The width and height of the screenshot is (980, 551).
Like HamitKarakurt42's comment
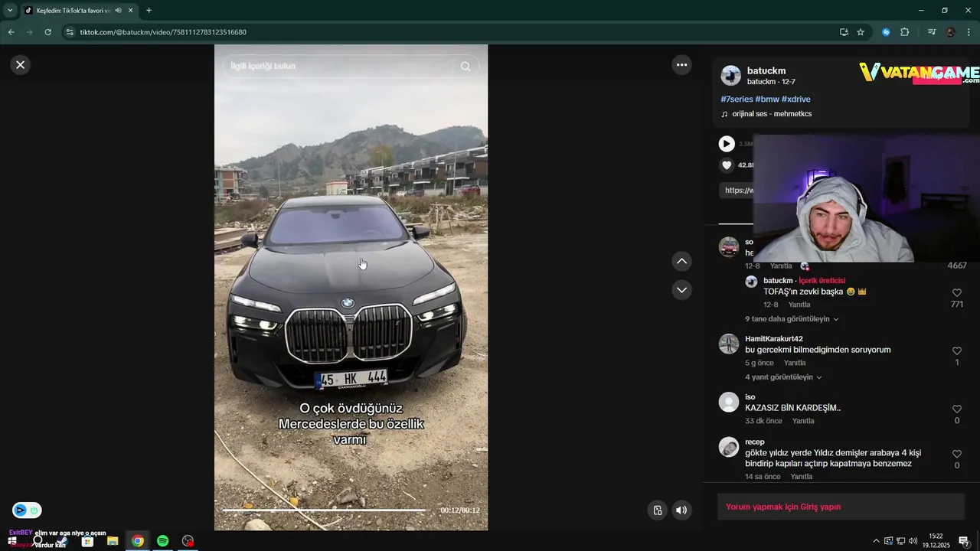(x=956, y=351)
